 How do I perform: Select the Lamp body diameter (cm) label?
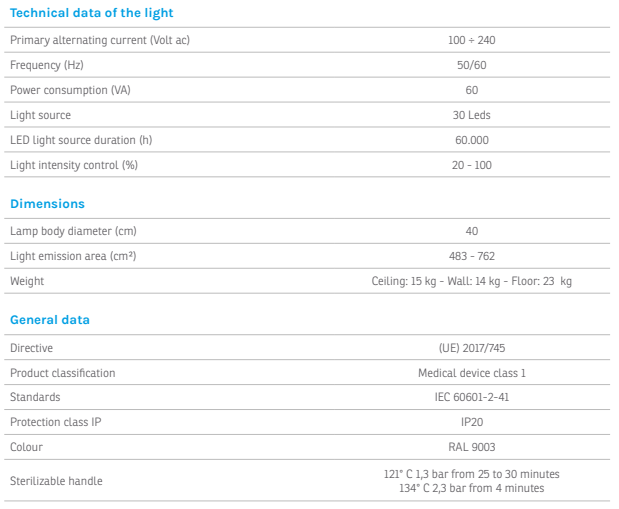click(73, 231)
